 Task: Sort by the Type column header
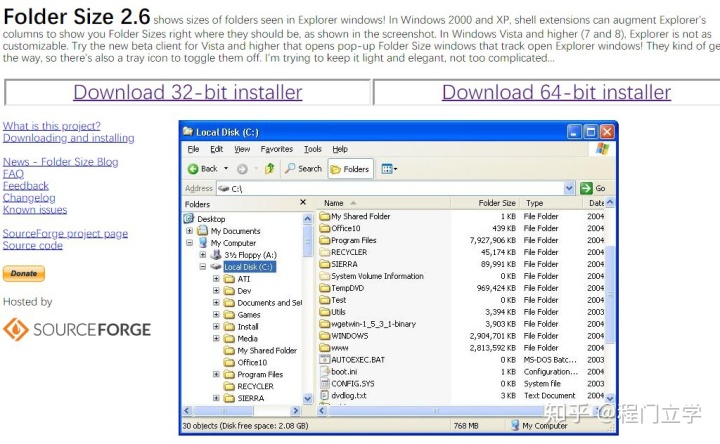coord(551,202)
